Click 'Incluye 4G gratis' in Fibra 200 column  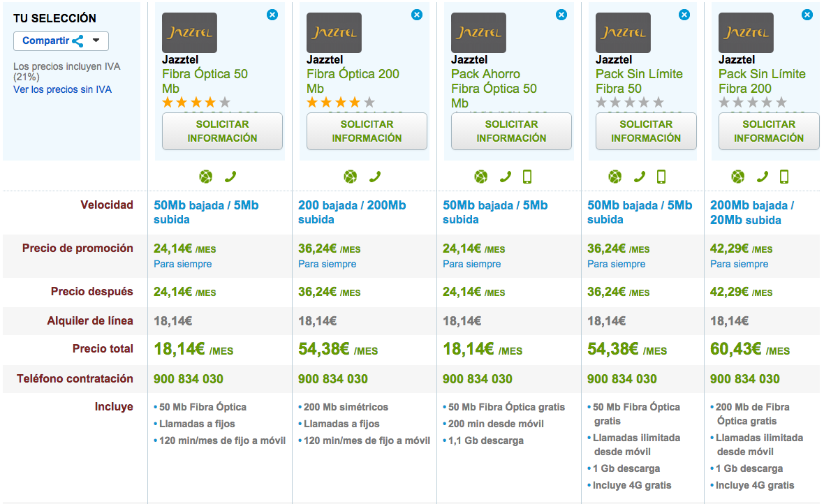(x=755, y=485)
